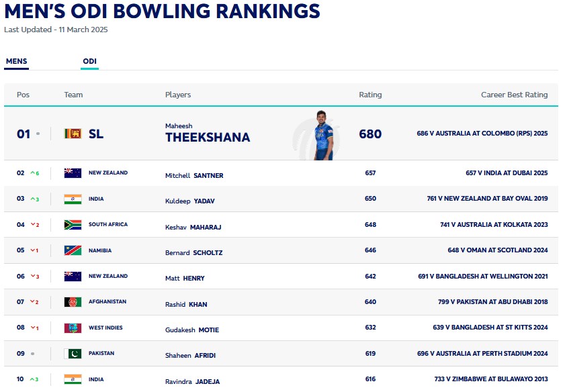Click the Sri Lanka flag icon
The height and width of the screenshot is (392, 569).
(x=73, y=134)
